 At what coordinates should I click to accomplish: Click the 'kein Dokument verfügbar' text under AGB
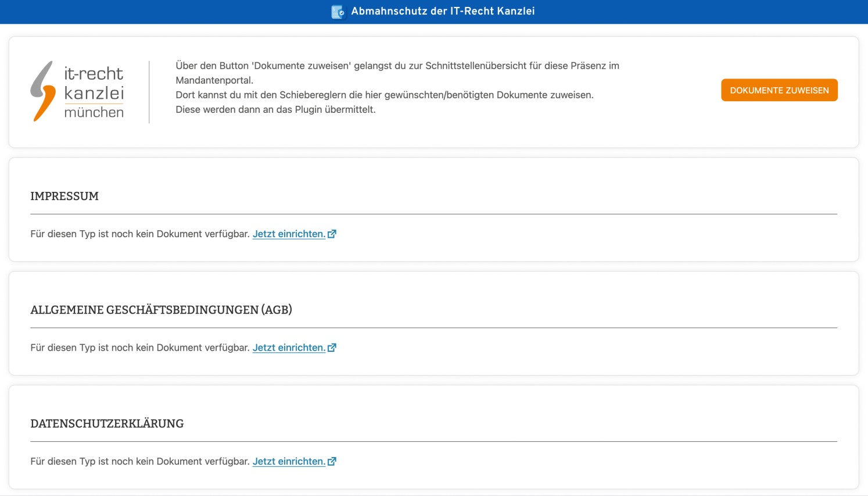pos(139,348)
